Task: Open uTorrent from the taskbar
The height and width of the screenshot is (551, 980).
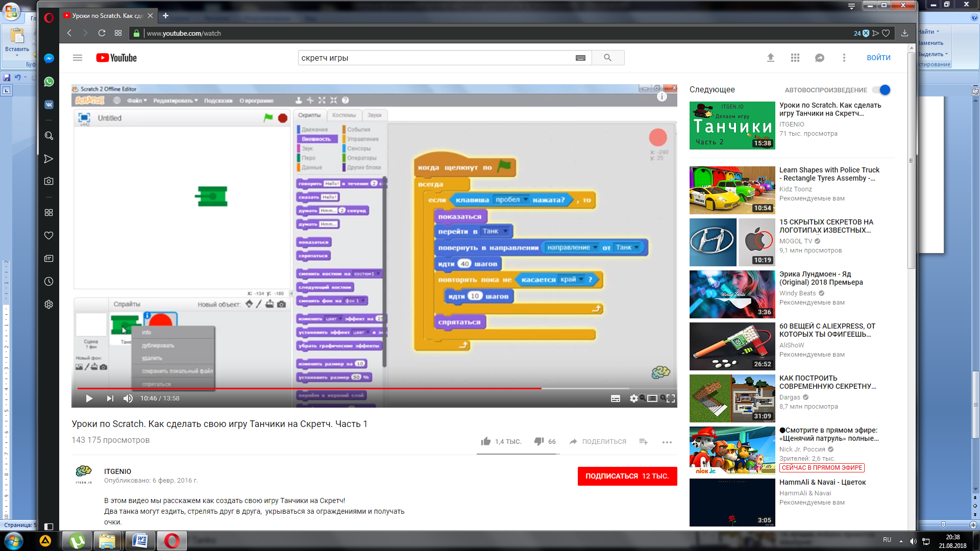Action: 77,541
